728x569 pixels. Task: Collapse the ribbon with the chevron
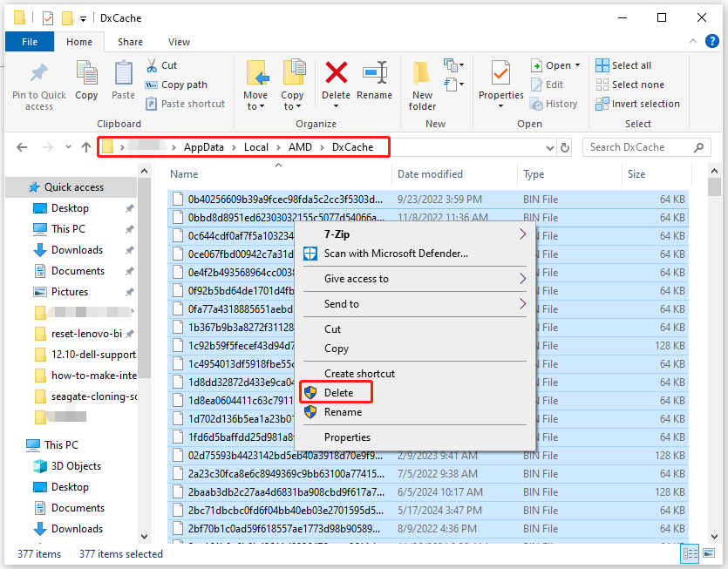(x=693, y=41)
